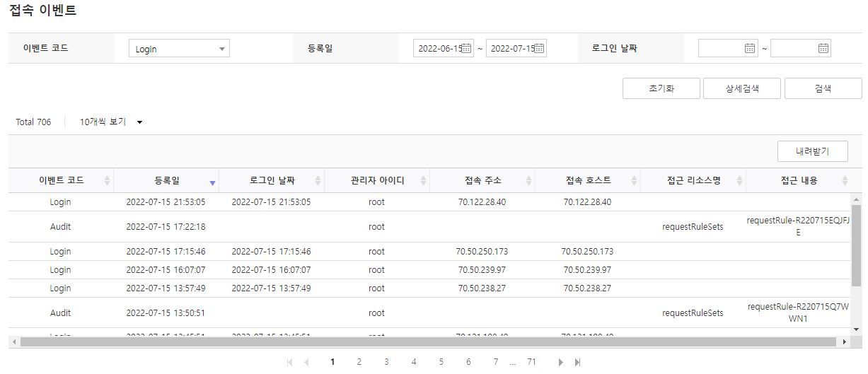Click the 로그인 날짜 column header
The width and height of the screenshot is (868, 374).
pyautogui.click(x=272, y=180)
